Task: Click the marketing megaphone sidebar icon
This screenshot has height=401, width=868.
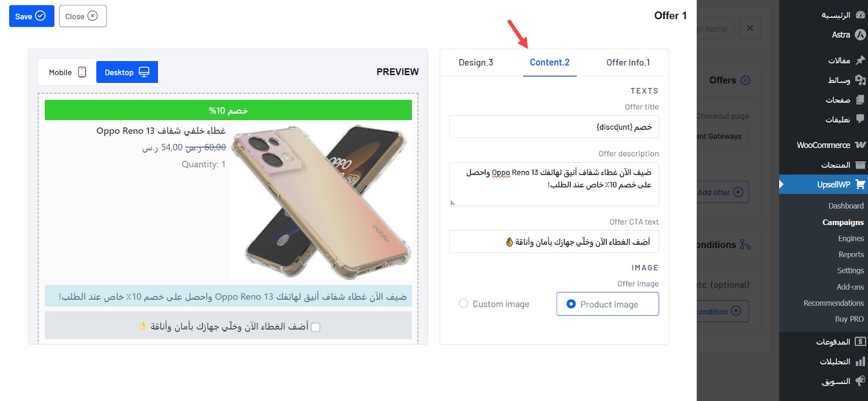Action: pos(860,381)
